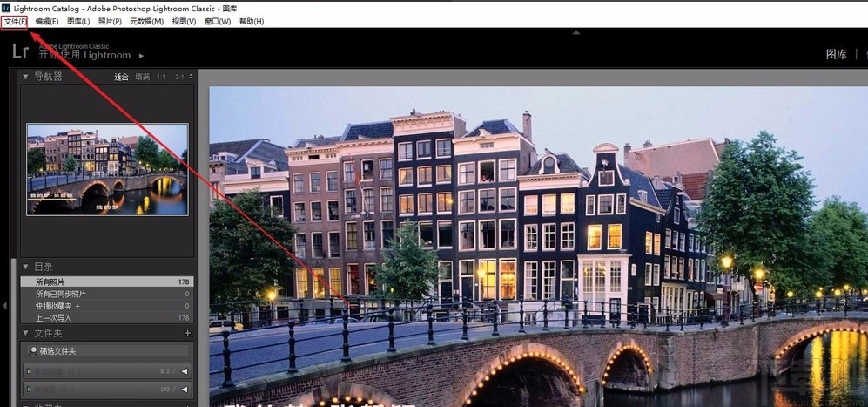Screen dimensions: 868x407
Task: Click the 筛选文件夹 search field
Action: click(107, 351)
